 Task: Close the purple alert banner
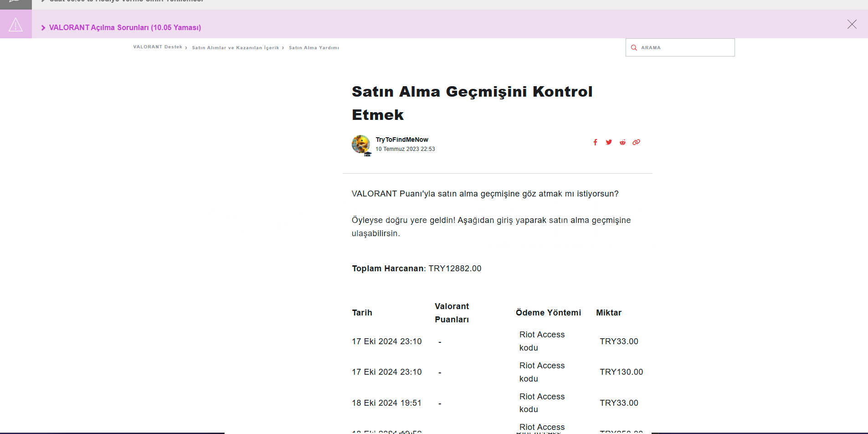coord(852,24)
